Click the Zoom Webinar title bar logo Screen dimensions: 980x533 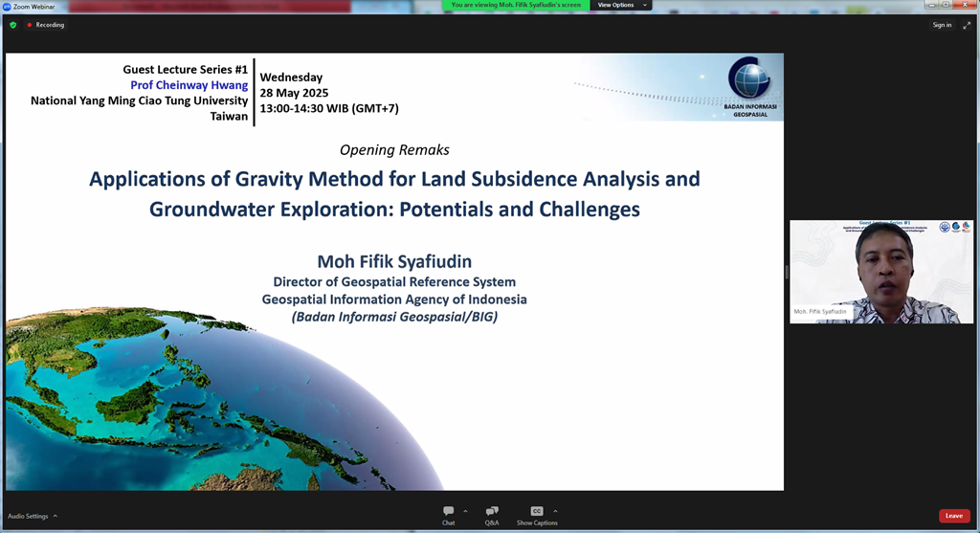(6, 6)
